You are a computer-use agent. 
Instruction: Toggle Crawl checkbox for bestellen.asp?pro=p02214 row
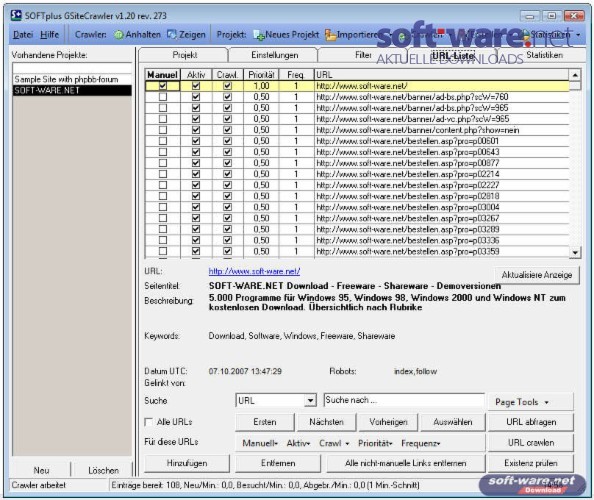[x=227, y=174]
